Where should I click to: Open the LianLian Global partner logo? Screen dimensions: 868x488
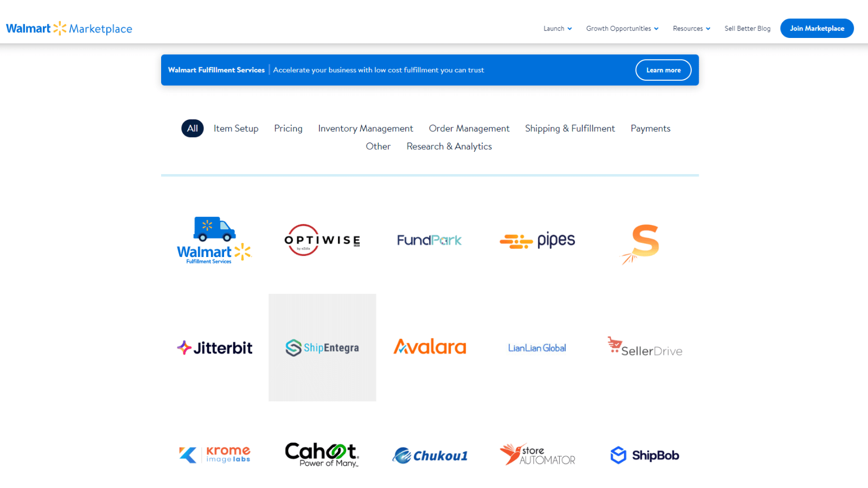(x=537, y=348)
